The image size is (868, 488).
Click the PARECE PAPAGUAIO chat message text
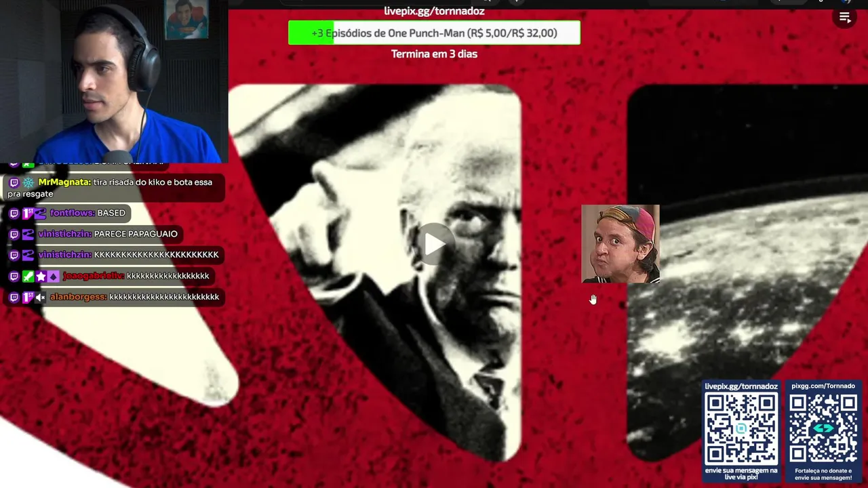136,234
